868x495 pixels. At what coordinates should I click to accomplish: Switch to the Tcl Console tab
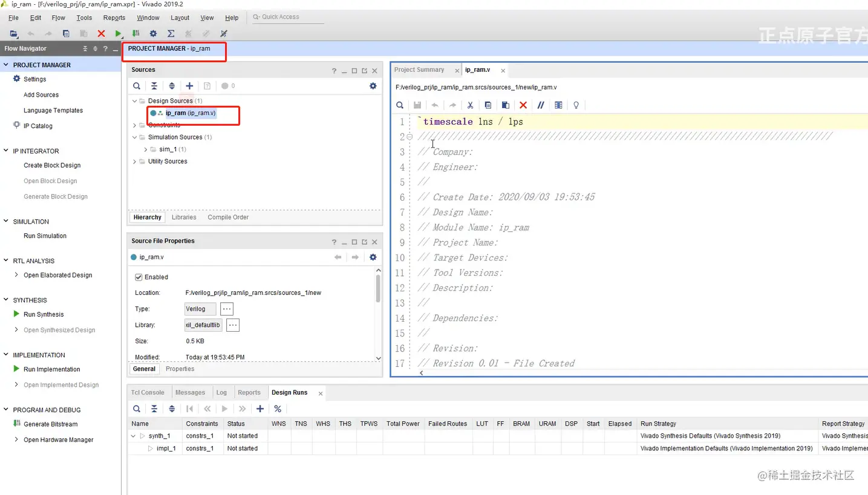click(x=148, y=393)
